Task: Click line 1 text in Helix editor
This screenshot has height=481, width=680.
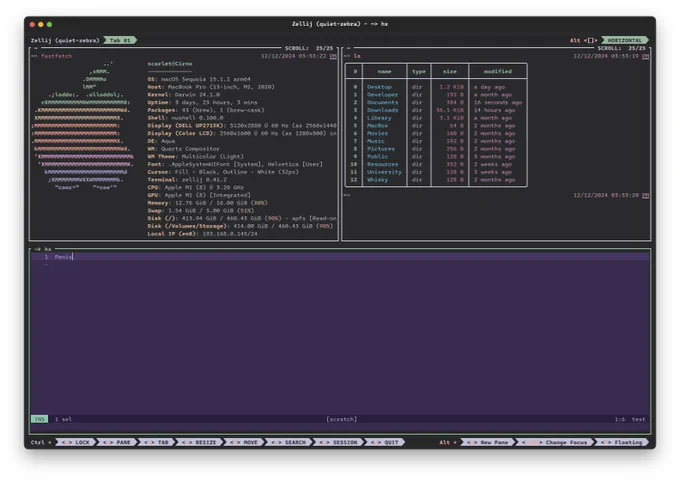Action: (63, 257)
